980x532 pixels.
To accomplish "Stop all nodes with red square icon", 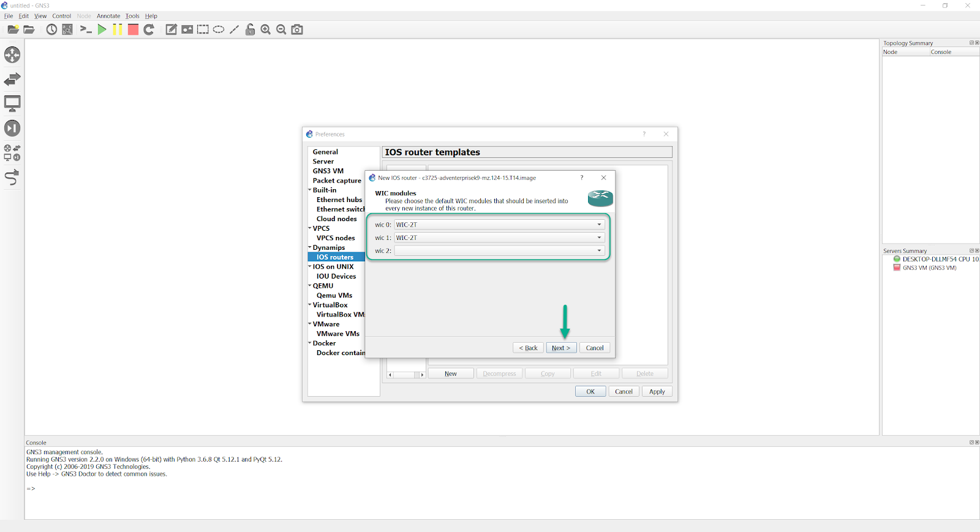I will point(133,29).
